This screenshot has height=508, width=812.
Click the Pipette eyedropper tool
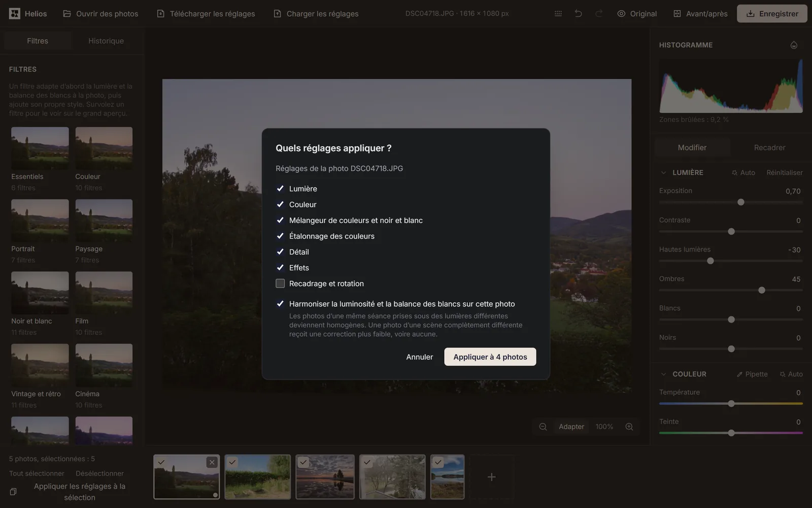[x=752, y=374]
